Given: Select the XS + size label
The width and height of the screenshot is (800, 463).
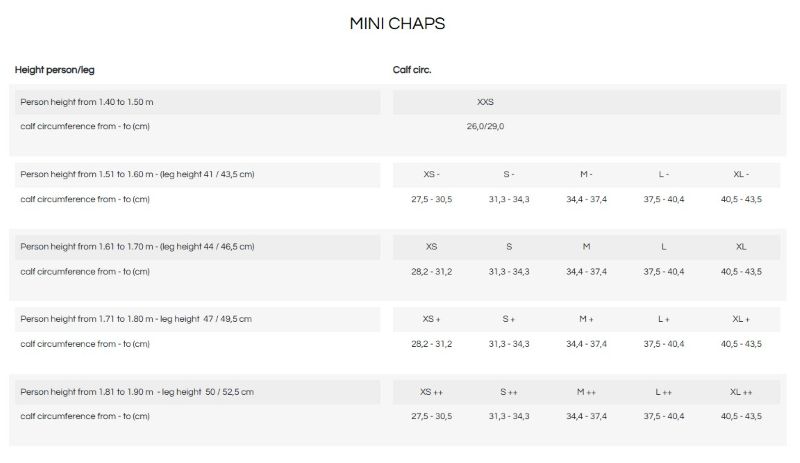Looking at the screenshot, I should [432, 319].
